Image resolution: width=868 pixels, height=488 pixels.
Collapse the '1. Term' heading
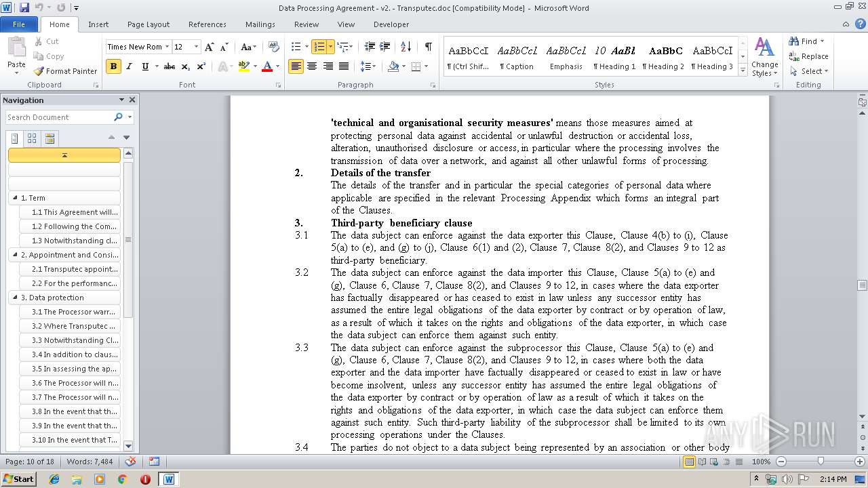15,198
